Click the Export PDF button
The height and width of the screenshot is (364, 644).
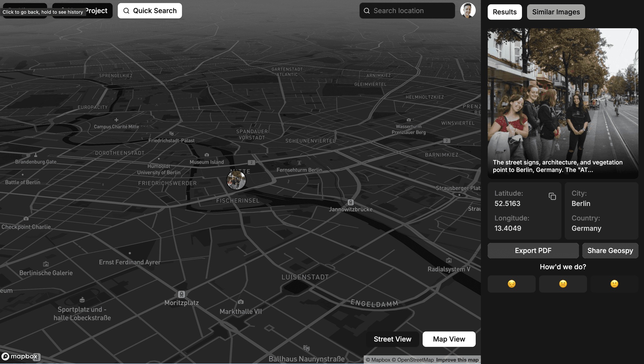coord(533,250)
